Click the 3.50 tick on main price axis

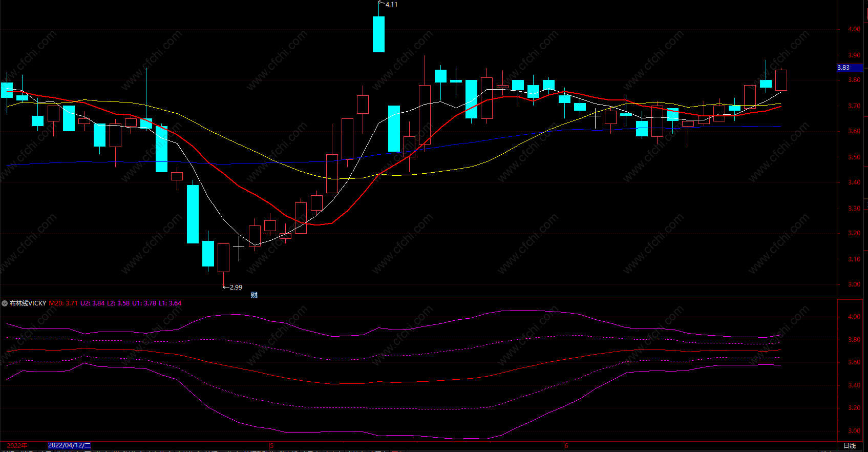coord(854,157)
